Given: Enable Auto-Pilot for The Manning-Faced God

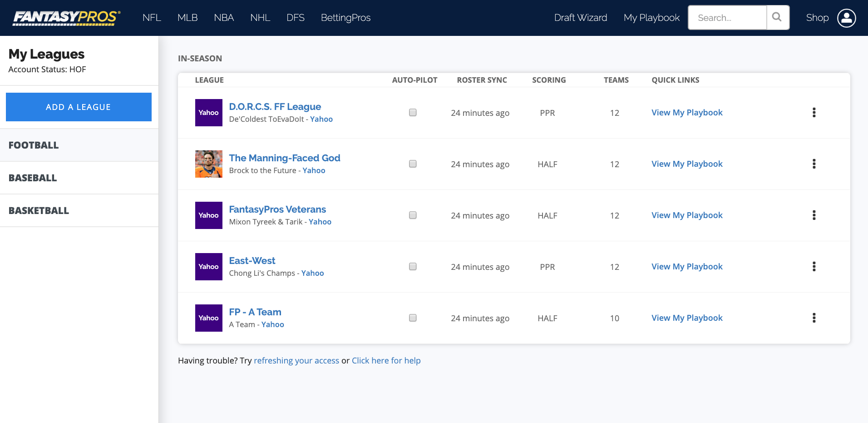Looking at the screenshot, I should (413, 164).
